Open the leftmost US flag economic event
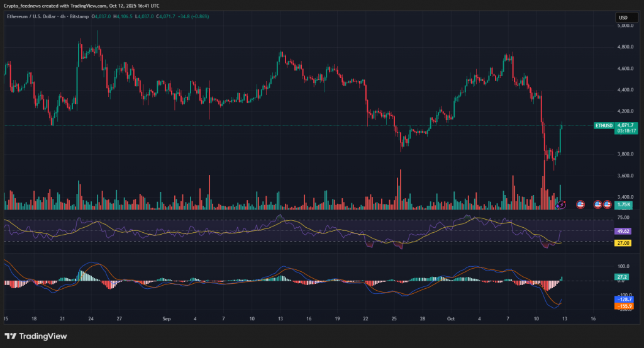Screen dimensions: 644x348 click(x=580, y=204)
